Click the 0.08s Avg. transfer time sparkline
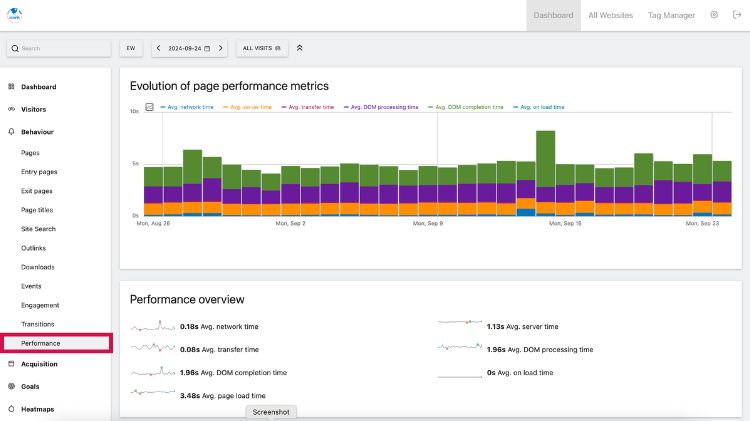Viewport: 750px width, 421px height. (153, 347)
